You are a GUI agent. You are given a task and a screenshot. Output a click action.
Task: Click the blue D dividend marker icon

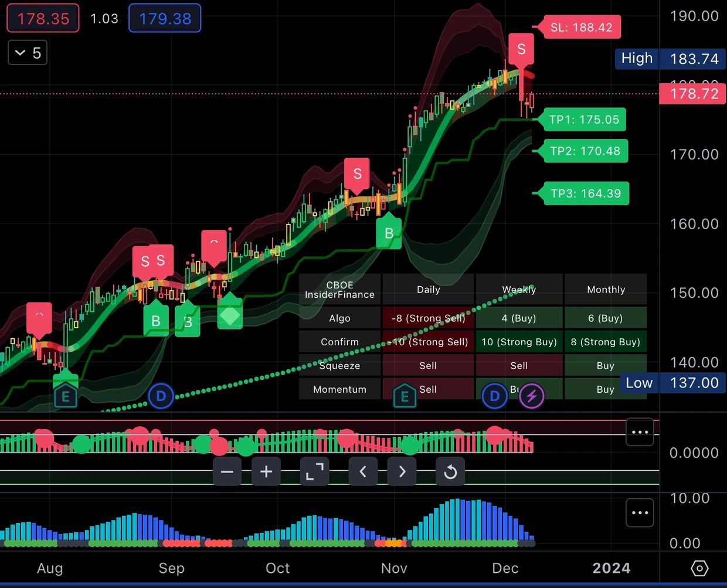point(494,396)
